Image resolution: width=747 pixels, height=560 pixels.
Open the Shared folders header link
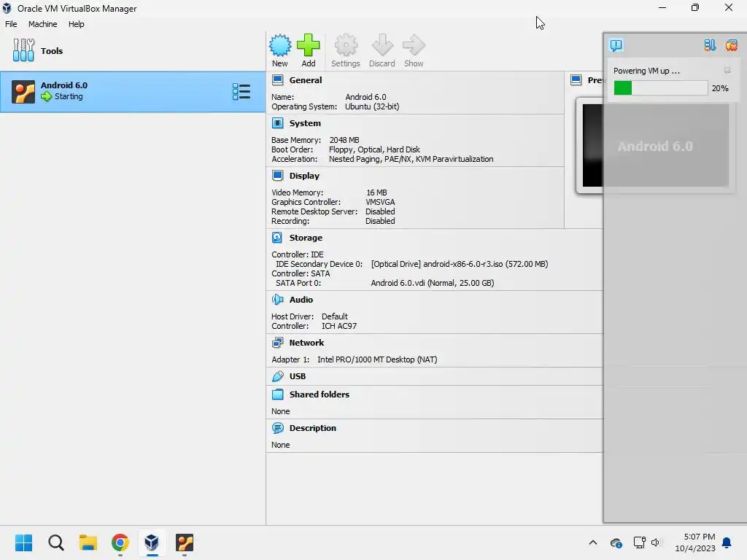point(320,394)
